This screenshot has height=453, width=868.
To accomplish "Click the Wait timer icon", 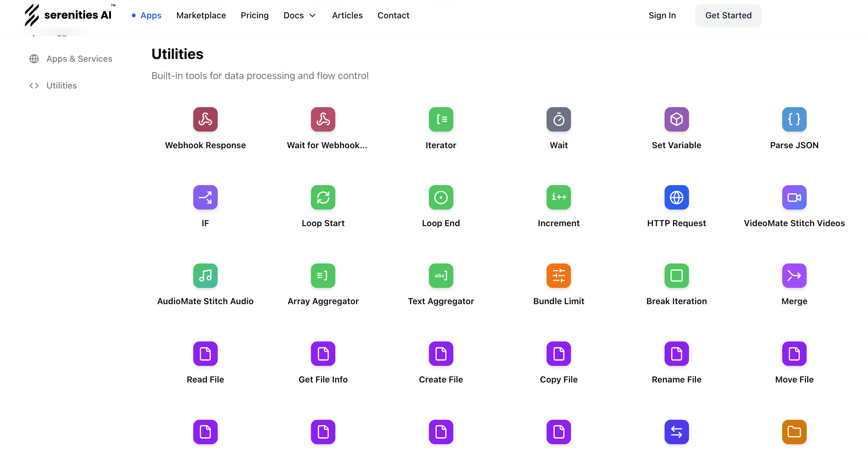I will tap(558, 119).
